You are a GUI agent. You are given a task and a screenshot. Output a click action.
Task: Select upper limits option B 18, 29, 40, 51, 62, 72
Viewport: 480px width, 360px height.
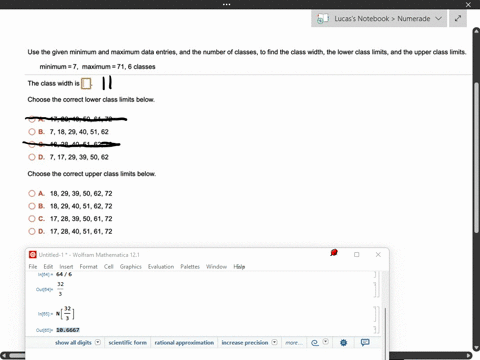click(x=32, y=206)
